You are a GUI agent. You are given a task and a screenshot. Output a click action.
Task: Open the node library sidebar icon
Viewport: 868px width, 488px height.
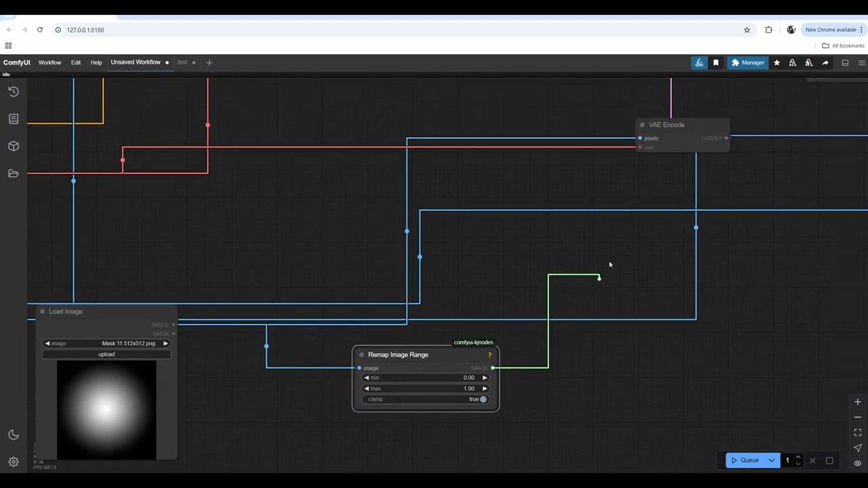pos(14,119)
